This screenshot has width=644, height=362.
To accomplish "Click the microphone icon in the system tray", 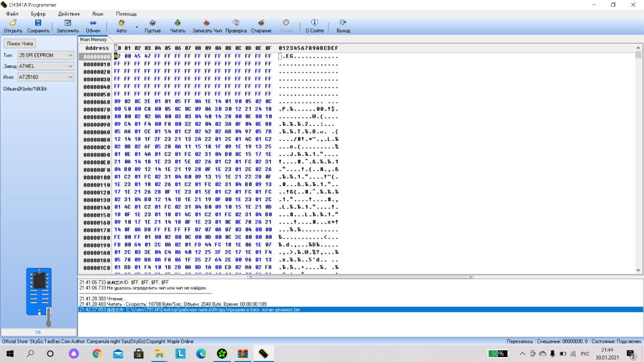I will [553, 354].
